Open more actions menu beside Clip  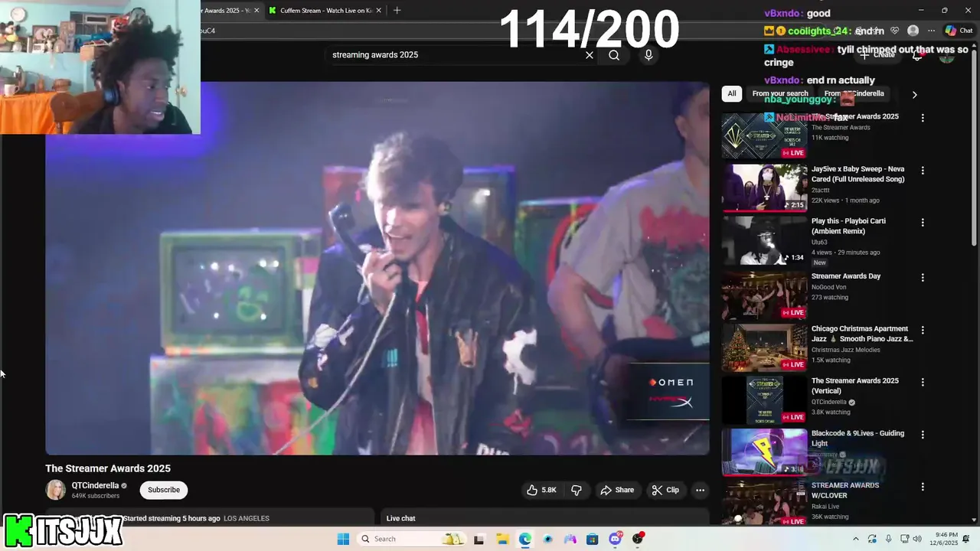pos(700,490)
